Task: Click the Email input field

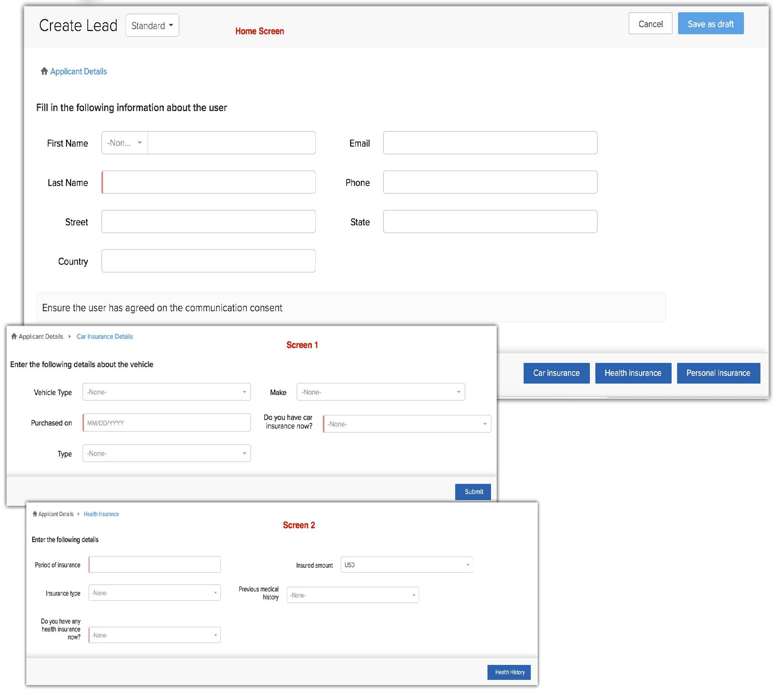Action: coord(490,143)
